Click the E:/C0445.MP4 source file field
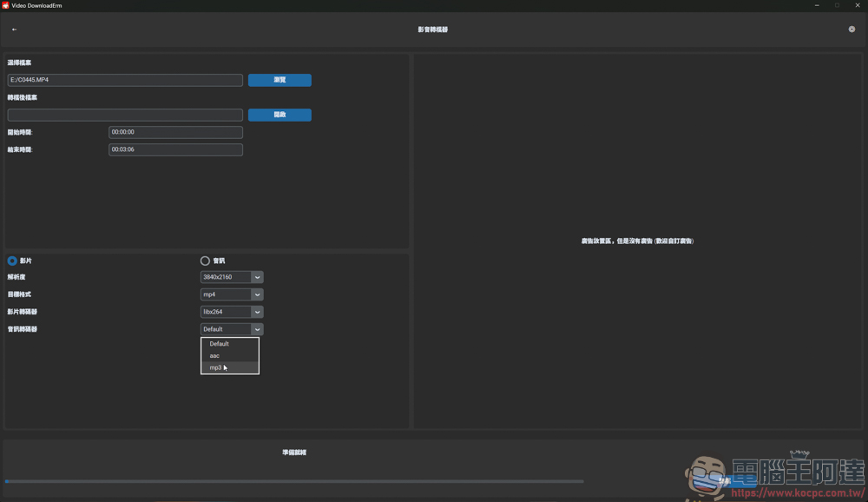This screenshot has width=868, height=502. [x=125, y=80]
